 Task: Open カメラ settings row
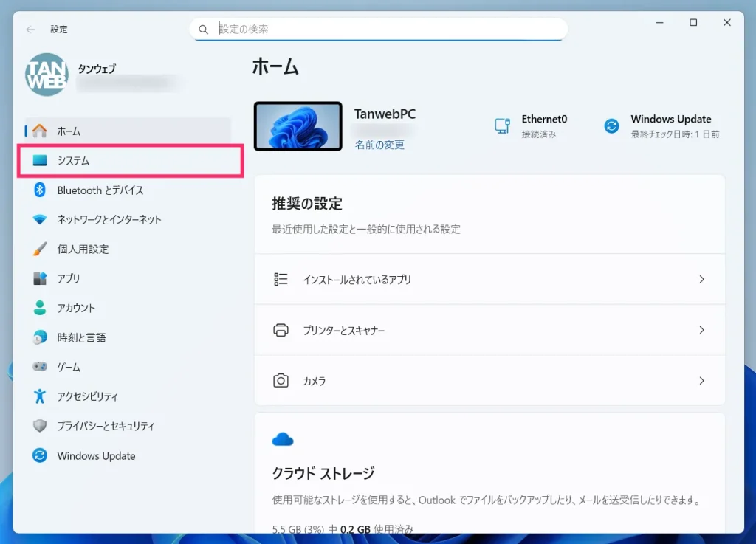(x=489, y=381)
